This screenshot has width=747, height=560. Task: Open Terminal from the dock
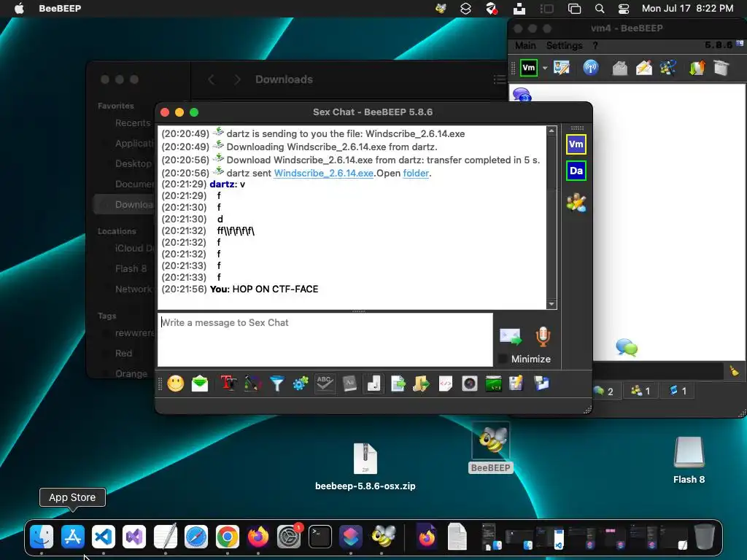click(x=320, y=537)
